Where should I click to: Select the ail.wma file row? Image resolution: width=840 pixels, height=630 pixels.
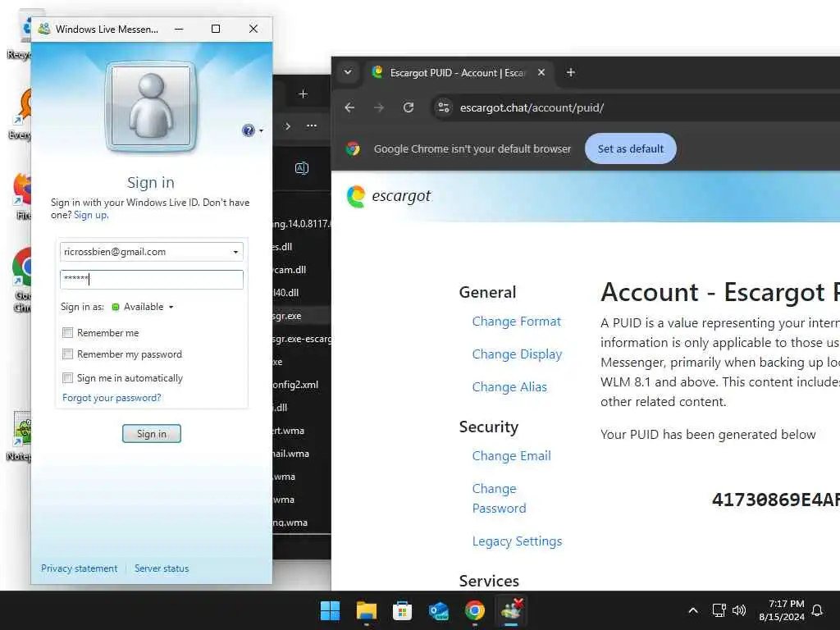[302, 453]
